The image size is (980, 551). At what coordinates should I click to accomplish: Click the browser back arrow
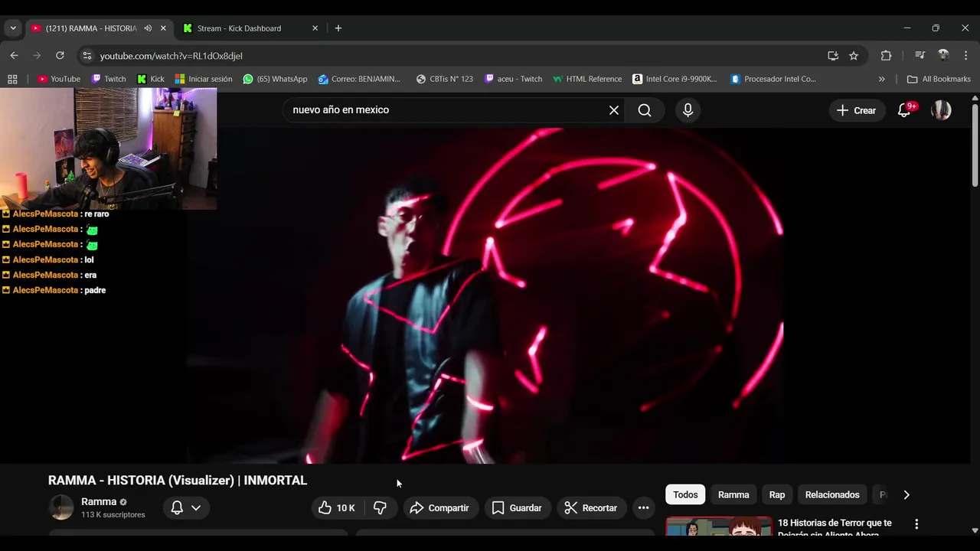[x=14, y=55]
